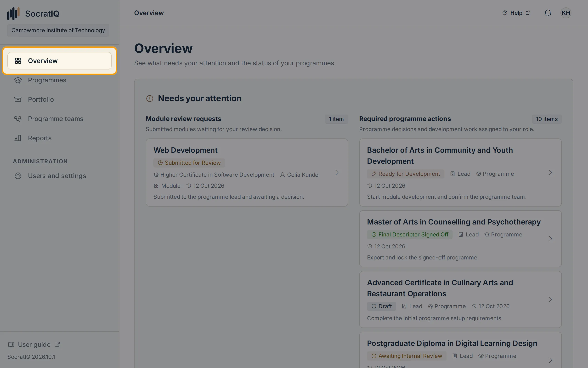Open Digital Learning Design card chevron
Screen dimensions: 588x368
pyautogui.click(x=550, y=360)
